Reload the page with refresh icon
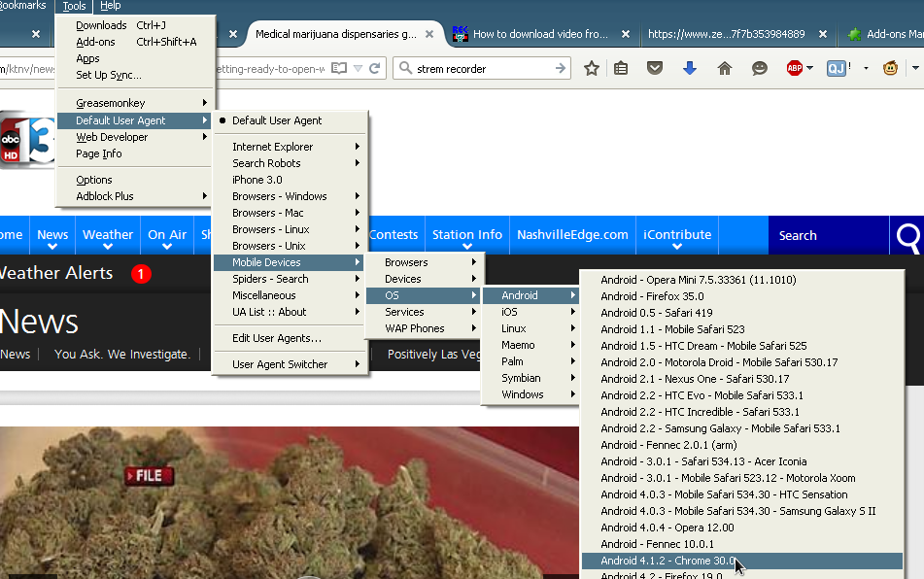Screen dimensions: 924x579 374,68
